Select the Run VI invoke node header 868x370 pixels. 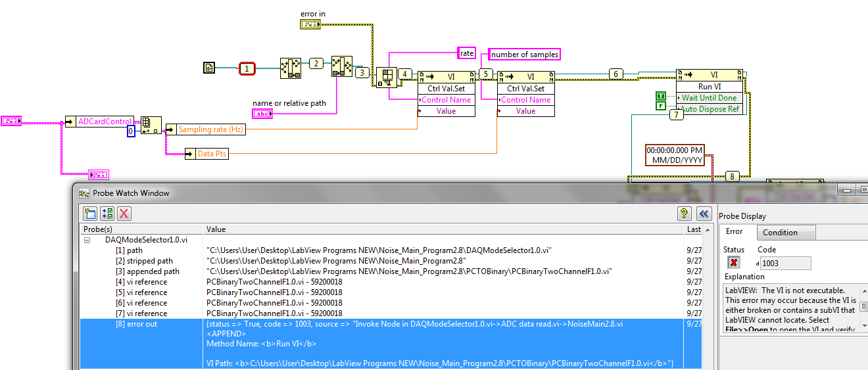(710, 75)
